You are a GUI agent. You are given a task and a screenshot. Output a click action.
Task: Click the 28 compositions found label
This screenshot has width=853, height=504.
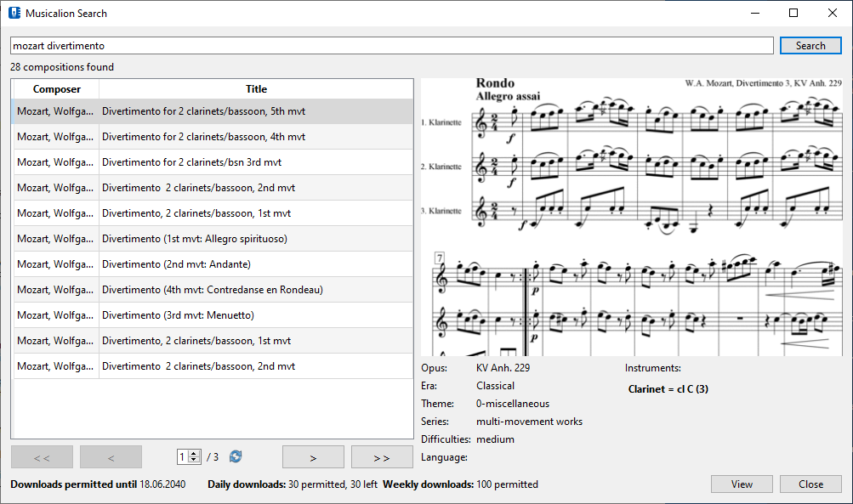(x=62, y=67)
